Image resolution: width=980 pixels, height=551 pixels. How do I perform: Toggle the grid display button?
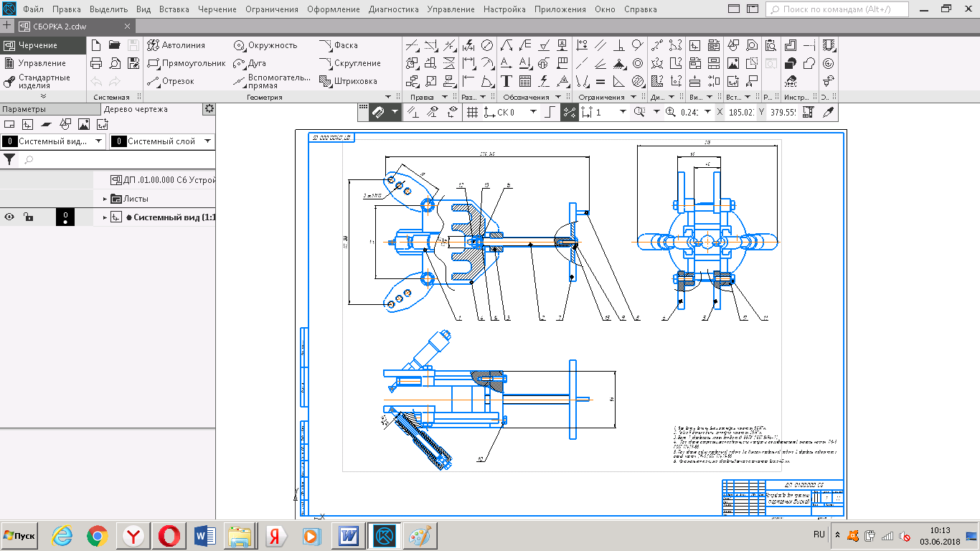(472, 112)
